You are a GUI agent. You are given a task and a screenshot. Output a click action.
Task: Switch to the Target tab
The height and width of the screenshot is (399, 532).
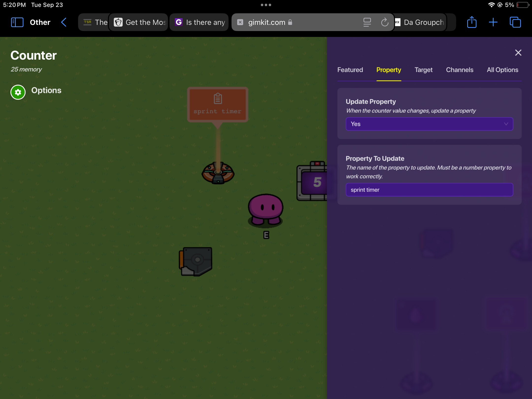[x=423, y=70]
